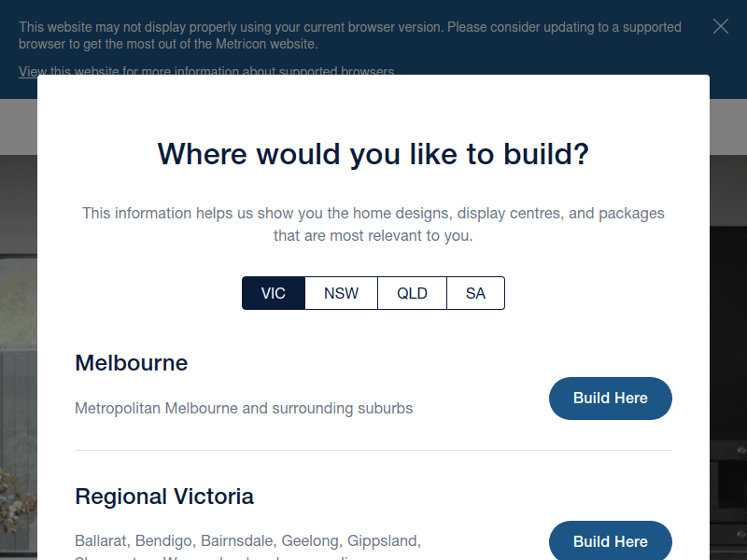Click the Where would you like to build title
The height and width of the screenshot is (560, 747).
pos(373,154)
